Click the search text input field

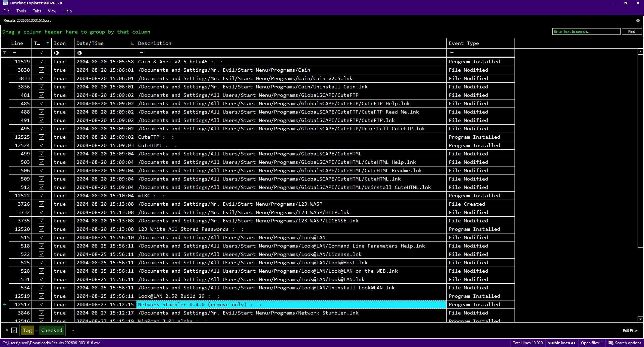[x=586, y=31]
